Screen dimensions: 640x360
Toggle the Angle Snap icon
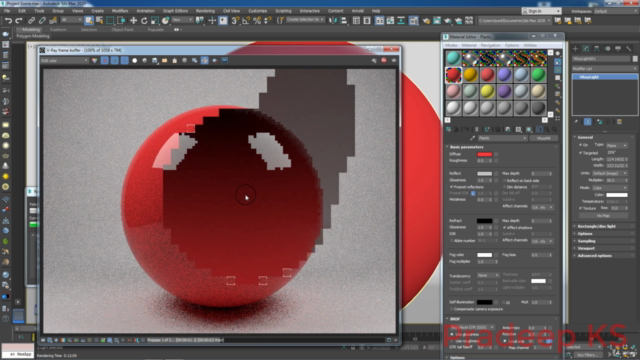point(246,20)
